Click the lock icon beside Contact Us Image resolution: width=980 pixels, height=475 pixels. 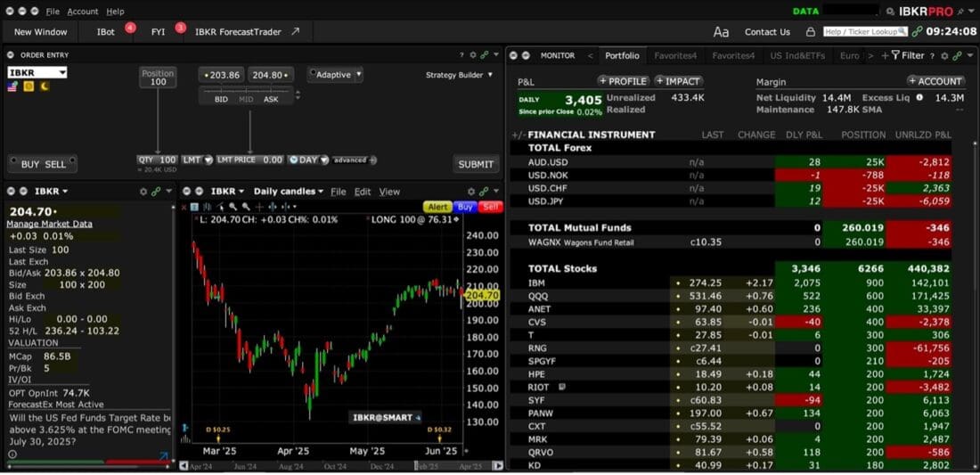[810, 32]
